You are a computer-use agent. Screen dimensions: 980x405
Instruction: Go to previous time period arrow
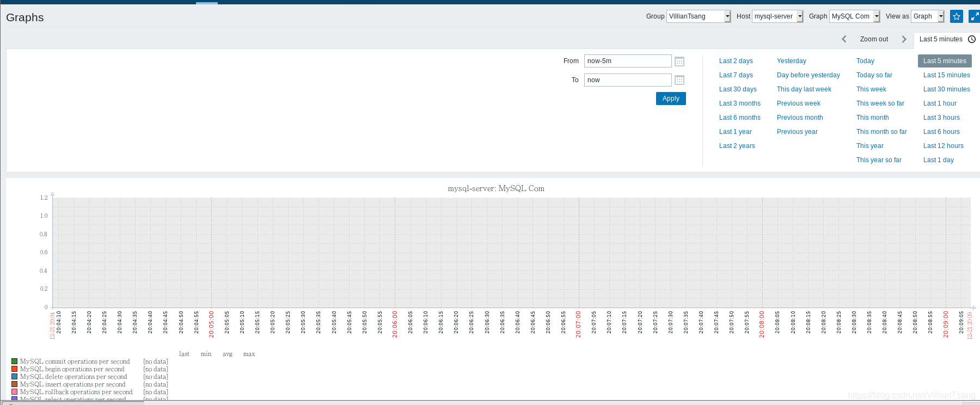[844, 39]
